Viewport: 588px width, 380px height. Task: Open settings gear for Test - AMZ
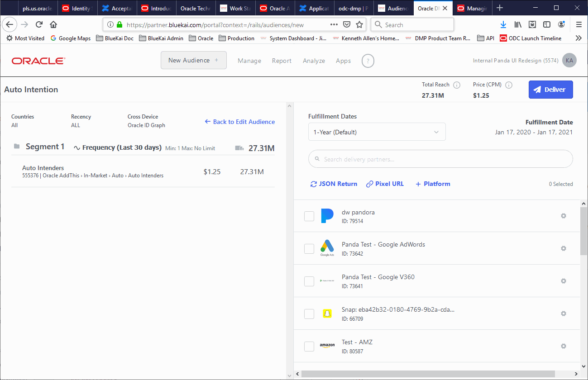tap(564, 346)
